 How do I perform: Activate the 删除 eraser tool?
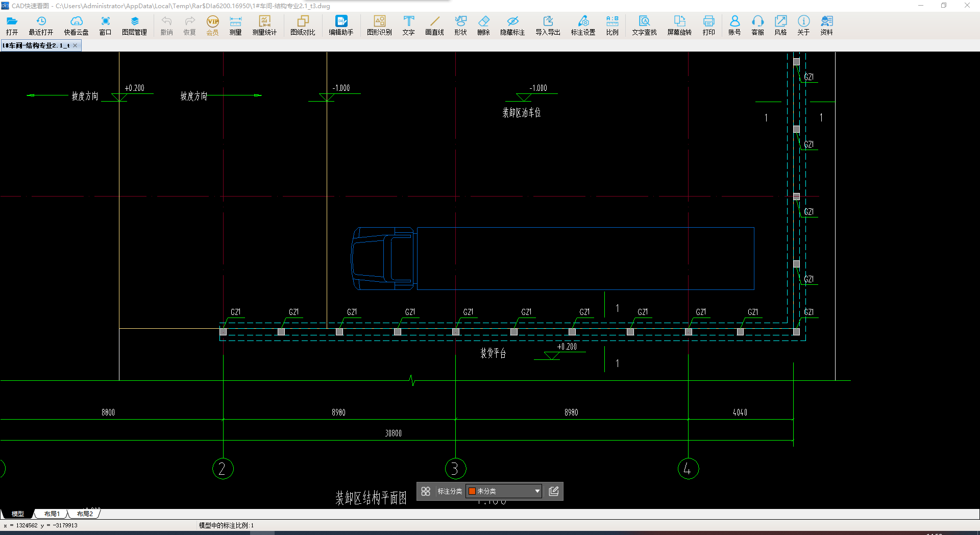483,26
